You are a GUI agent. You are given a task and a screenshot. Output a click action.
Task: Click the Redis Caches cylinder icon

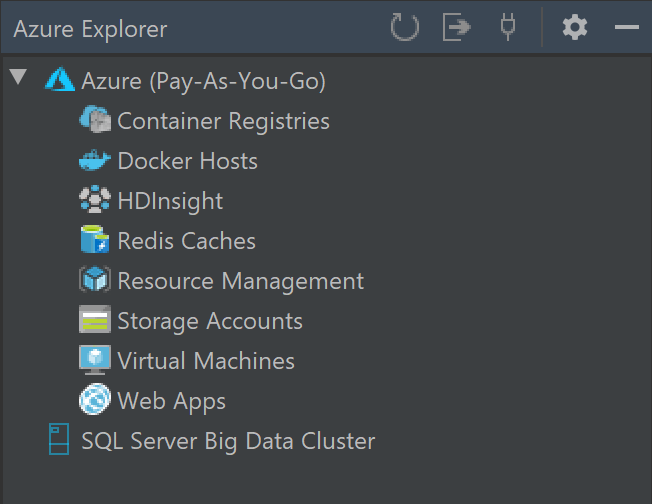coord(95,240)
